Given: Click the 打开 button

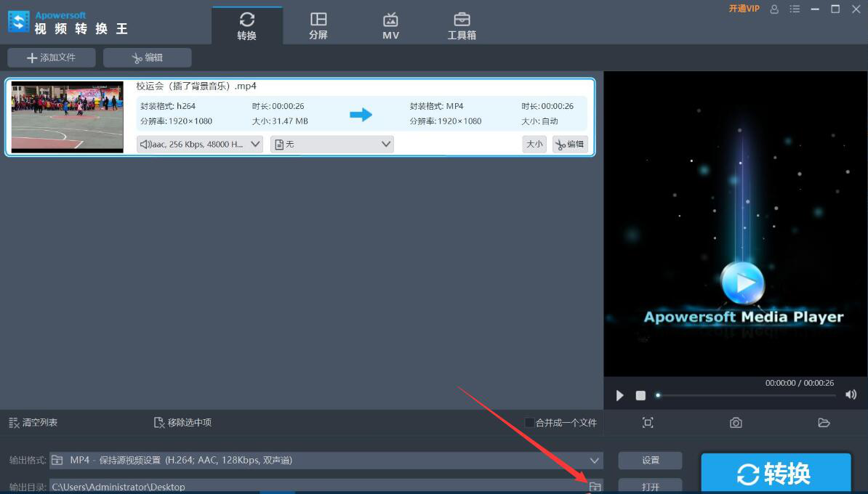Looking at the screenshot, I should pos(651,487).
